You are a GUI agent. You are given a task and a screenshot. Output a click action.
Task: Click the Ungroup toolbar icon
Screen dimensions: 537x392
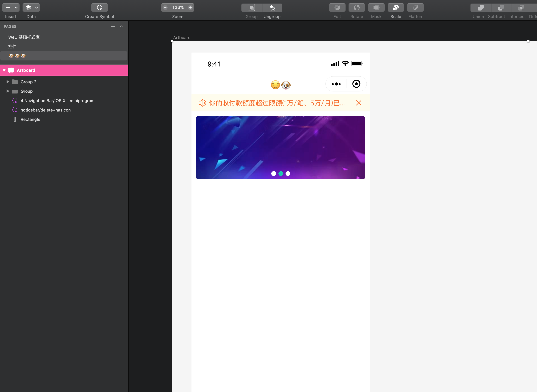[x=272, y=8]
